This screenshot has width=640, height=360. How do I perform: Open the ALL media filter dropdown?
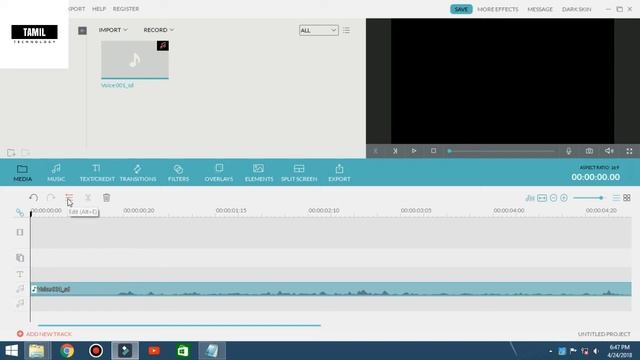[319, 30]
